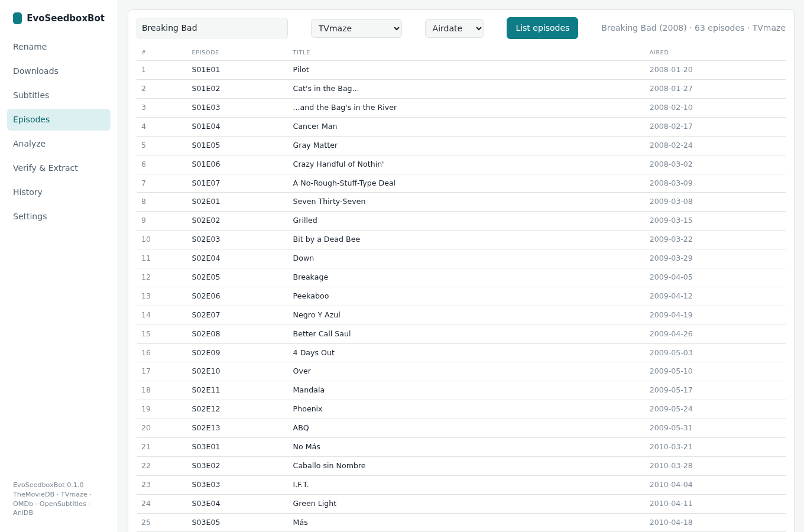View the History page
Image resolution: width=804 pixels, height=532 pixels.
click(x=59, y=192)
